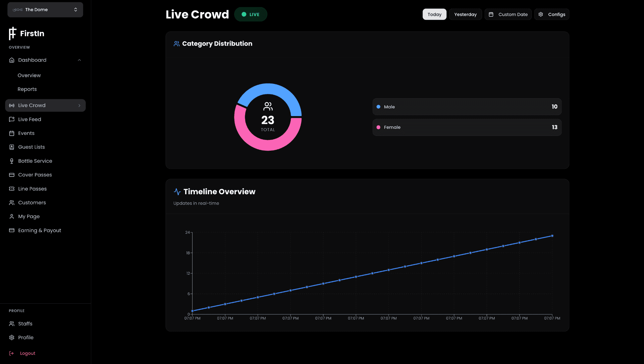Open the Earning & Payout icon
This screenshot has height=364, width=644.
11,230
